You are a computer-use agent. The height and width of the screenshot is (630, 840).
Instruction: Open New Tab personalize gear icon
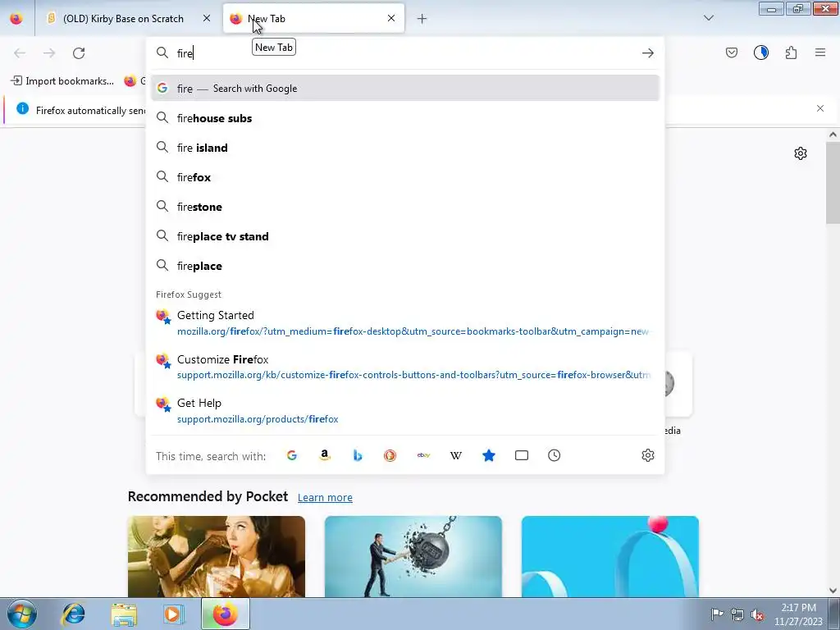coord(801,153)
